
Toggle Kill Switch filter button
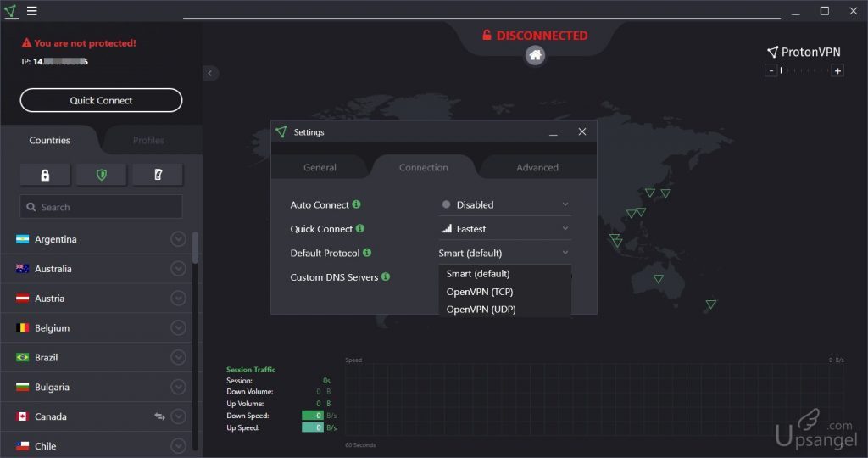158,175
